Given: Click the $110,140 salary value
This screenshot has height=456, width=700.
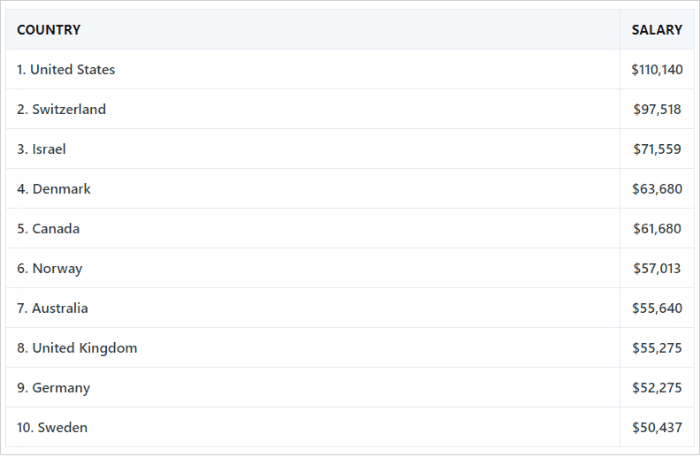Looking at the screenshot, I should (657, 70).
